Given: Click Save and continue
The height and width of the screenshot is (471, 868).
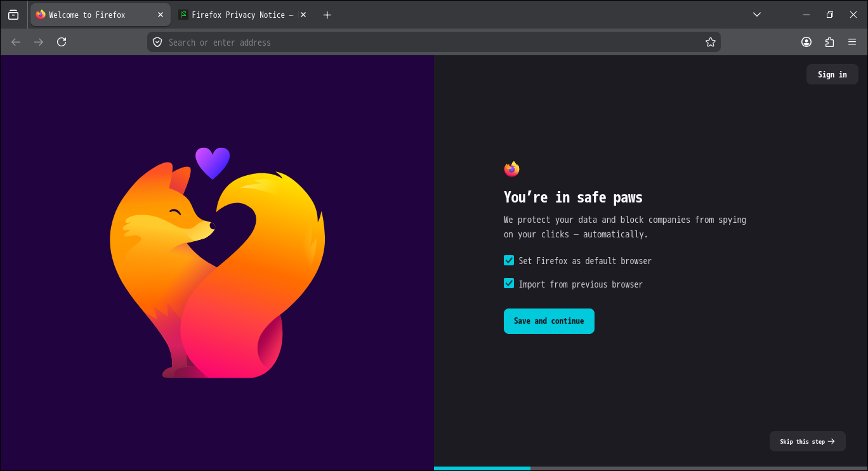Looking at the screenshot, I should [549, 321].
